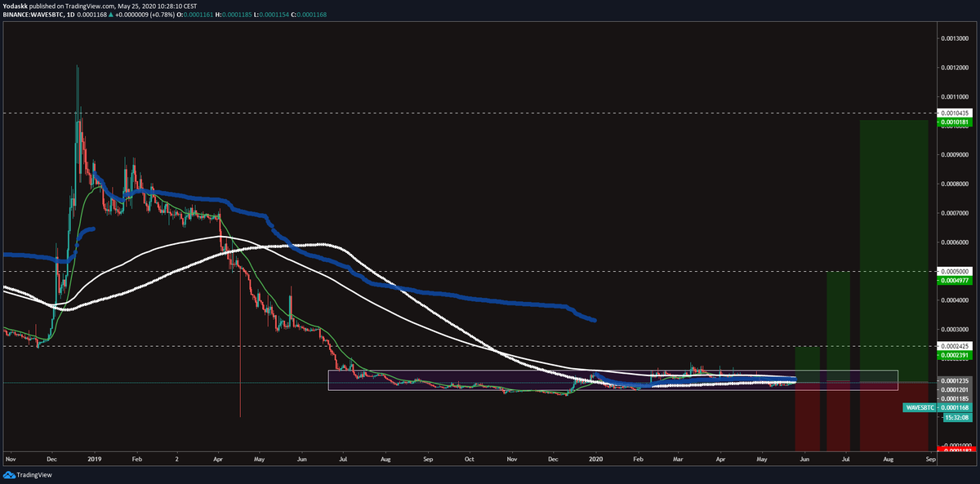Screen dimensions: 980x484
Task: Click the 2020 year label on time axis
Action: pyautogui.click(x=595, y=460)
